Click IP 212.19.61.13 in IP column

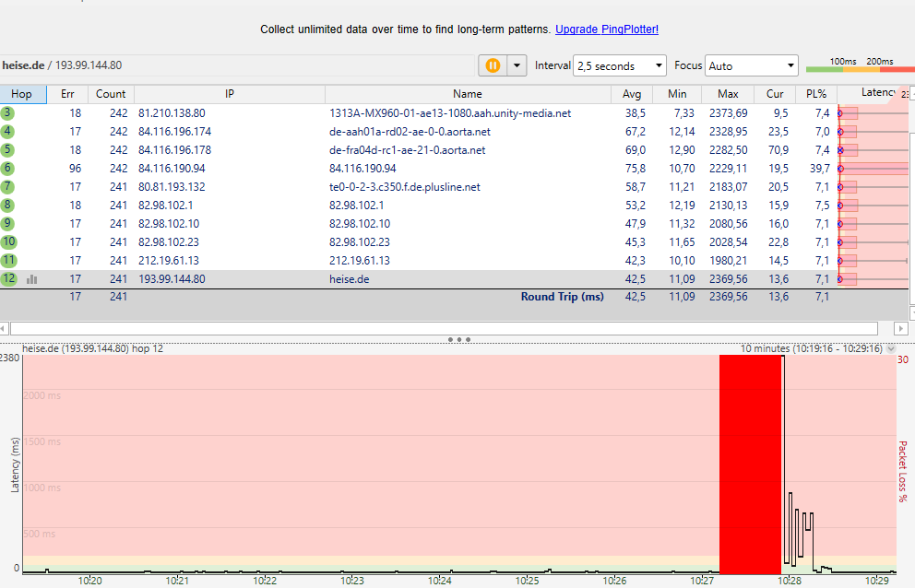tap(169, 261)
